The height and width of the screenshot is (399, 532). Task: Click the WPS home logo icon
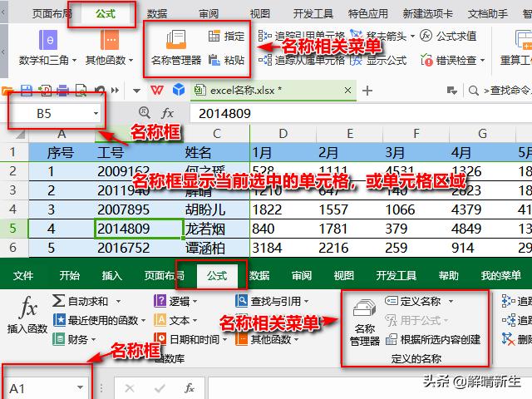[x=157, y=91]
